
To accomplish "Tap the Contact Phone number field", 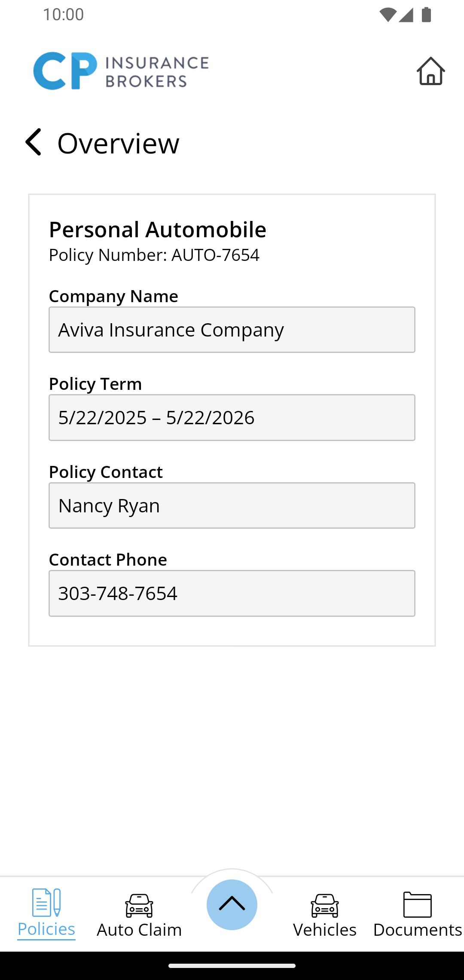I will (x=232, y=593).
